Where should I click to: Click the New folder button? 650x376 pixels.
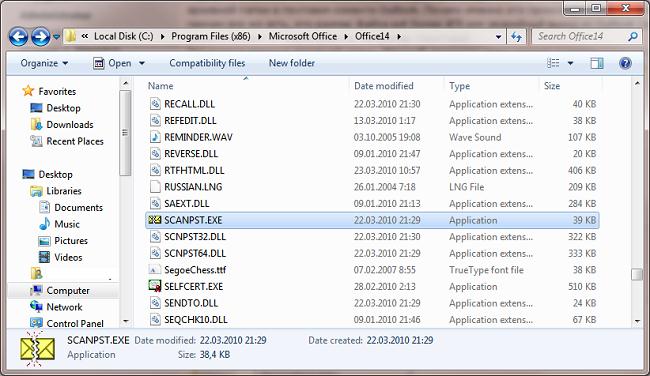292,63
